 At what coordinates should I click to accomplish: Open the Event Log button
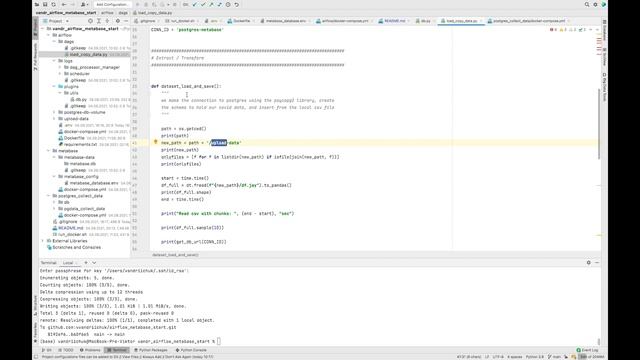[587, 350]
